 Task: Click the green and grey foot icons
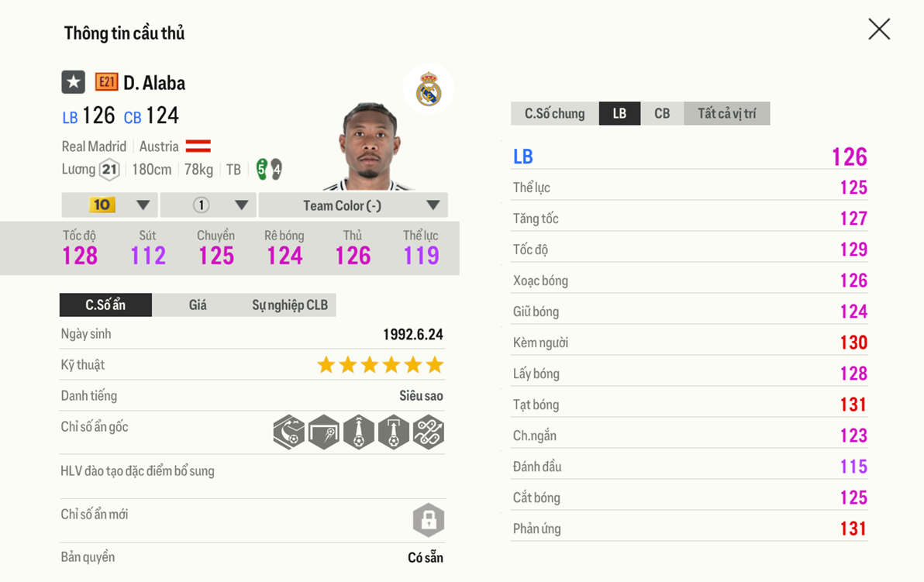tap(269, 169)
